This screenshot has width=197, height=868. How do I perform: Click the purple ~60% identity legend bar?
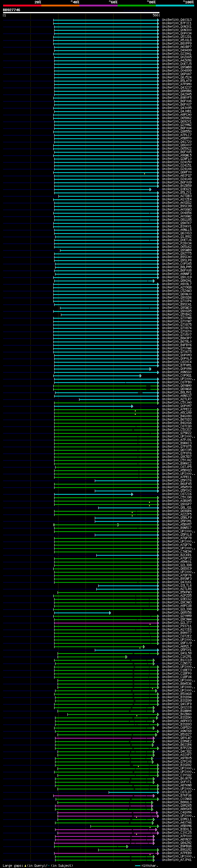(x=99, y=6)
